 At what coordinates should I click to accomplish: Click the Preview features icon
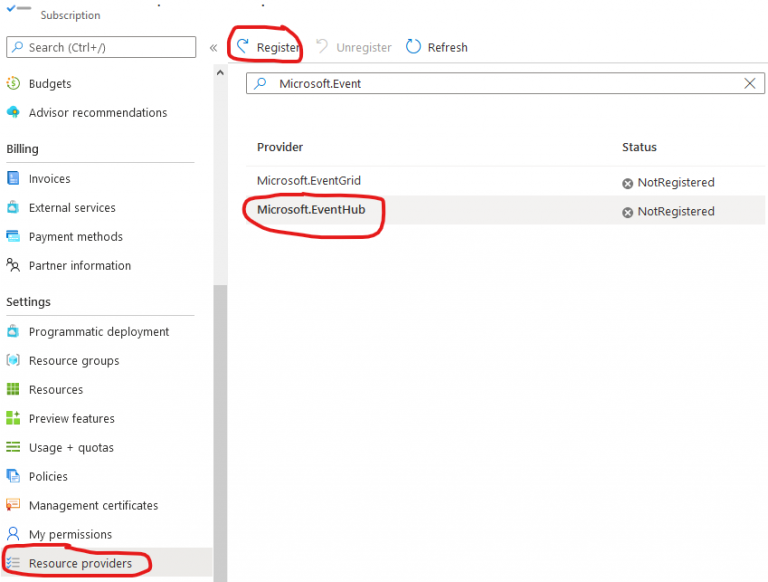coord(13,419)
